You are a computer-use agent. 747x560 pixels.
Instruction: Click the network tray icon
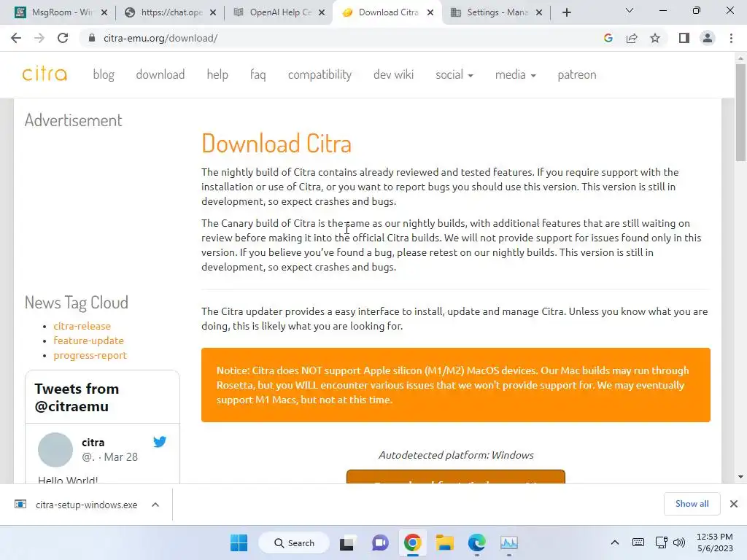tap(661, 542)
